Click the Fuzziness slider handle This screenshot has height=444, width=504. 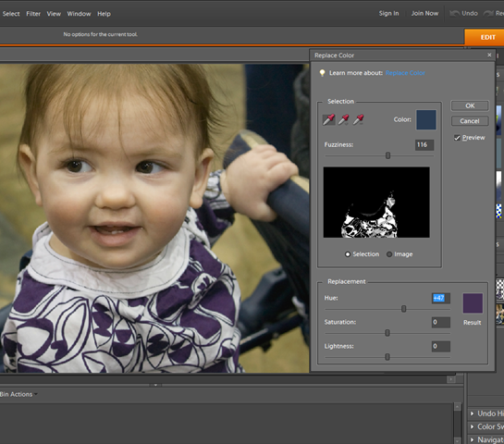pyautogui.click(x=388, y=155)
